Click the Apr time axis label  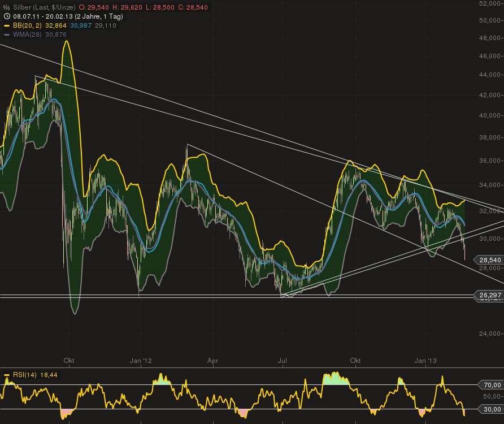point(212,360)
